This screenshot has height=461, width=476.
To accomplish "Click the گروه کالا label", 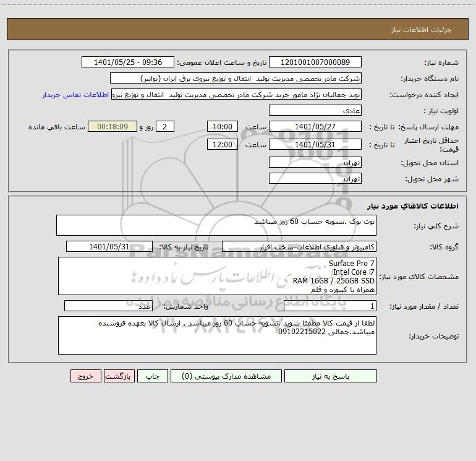I will tap(444, 247).
